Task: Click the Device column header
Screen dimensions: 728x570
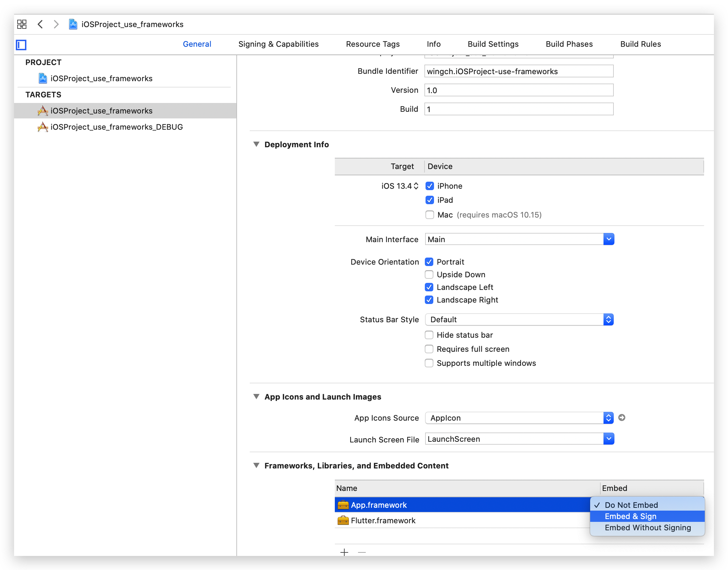Action: (x=564, y=166)
